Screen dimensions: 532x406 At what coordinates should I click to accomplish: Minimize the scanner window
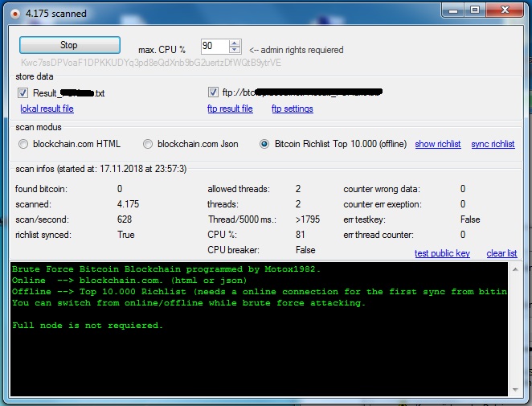[453, 10]
